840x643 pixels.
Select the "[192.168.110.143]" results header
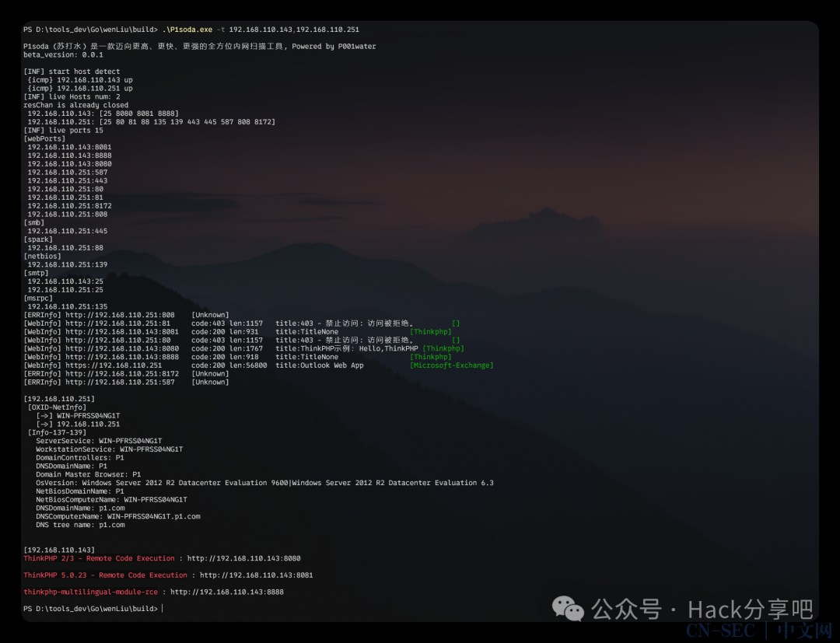click(x=59, y=550)
